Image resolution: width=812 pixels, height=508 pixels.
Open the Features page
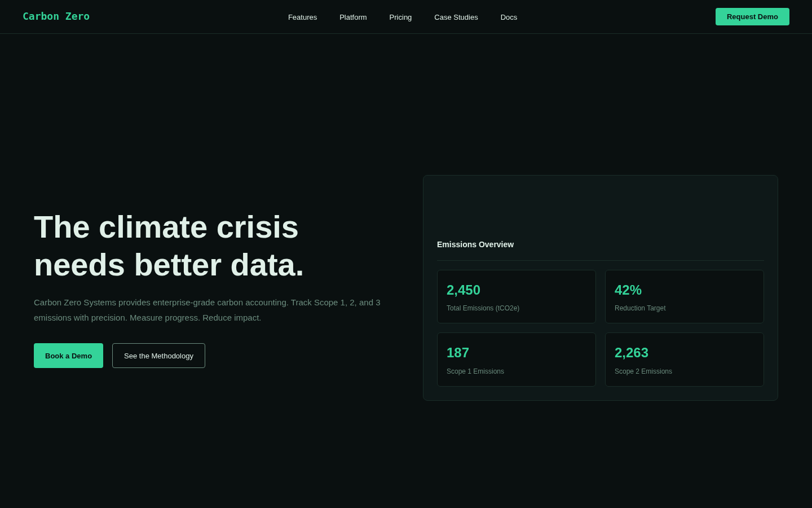pos(302,17)
